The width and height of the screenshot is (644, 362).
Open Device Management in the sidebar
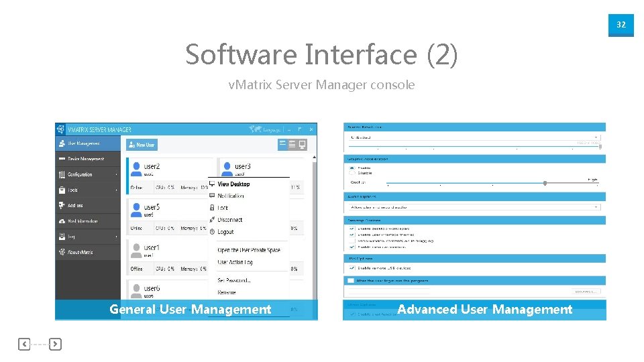point(88,159)
